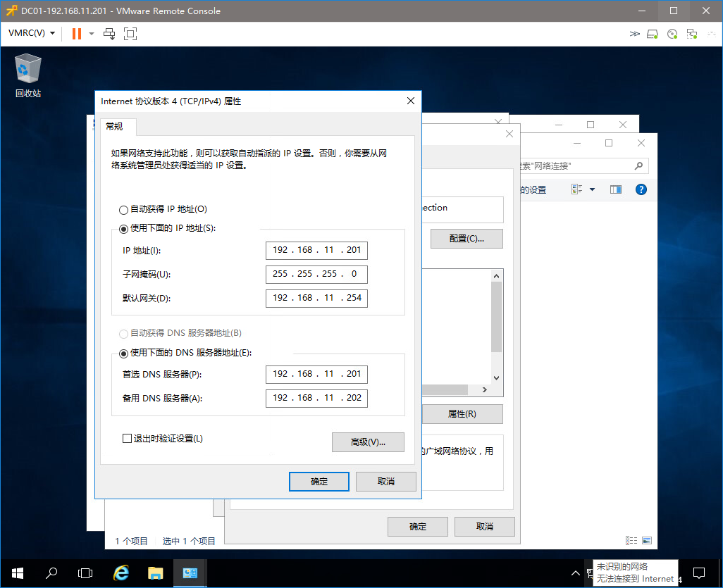This screenshot has height=588, width=723.
Task: Open 高级(V)... advanced settings
Action: coord(368,442)
